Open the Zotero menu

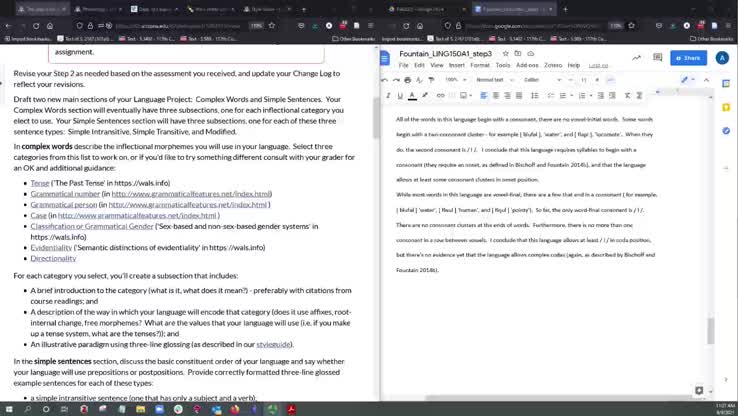(x=553, y=65)
